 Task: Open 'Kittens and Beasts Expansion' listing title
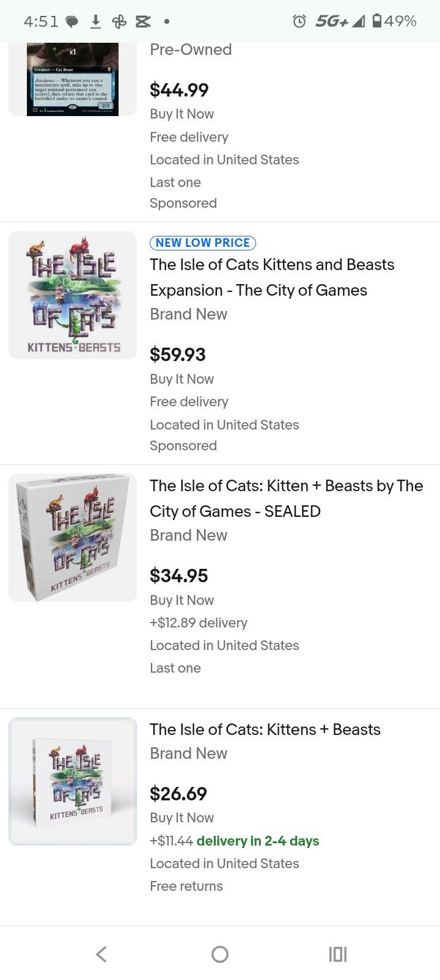point(272,277)
